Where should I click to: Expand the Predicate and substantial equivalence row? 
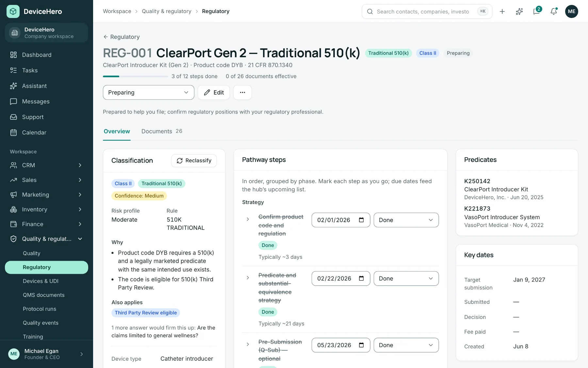click(248, 278)
